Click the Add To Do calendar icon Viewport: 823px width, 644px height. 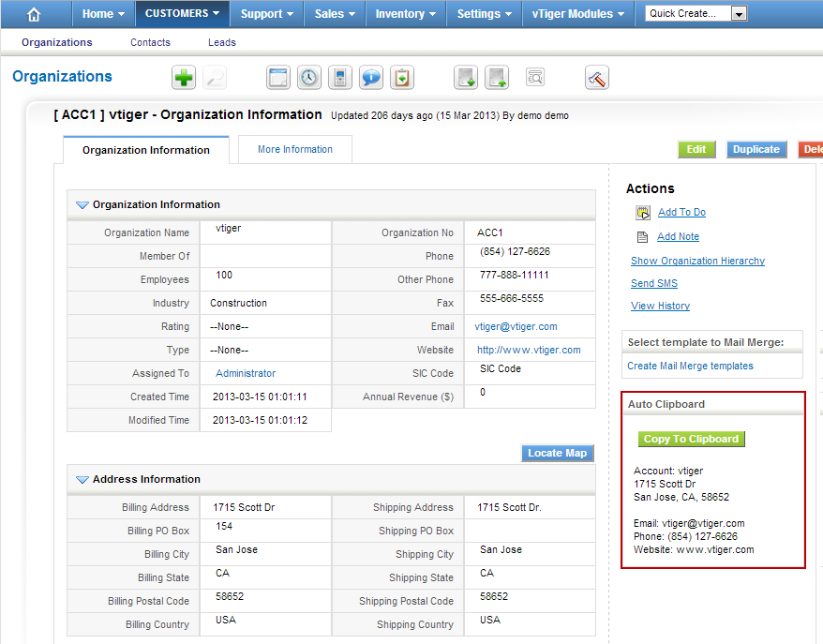(643, 213)
